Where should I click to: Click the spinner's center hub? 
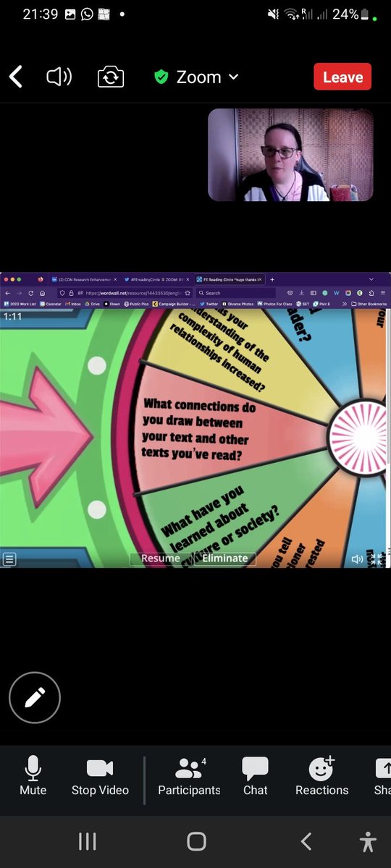point(359,437)
